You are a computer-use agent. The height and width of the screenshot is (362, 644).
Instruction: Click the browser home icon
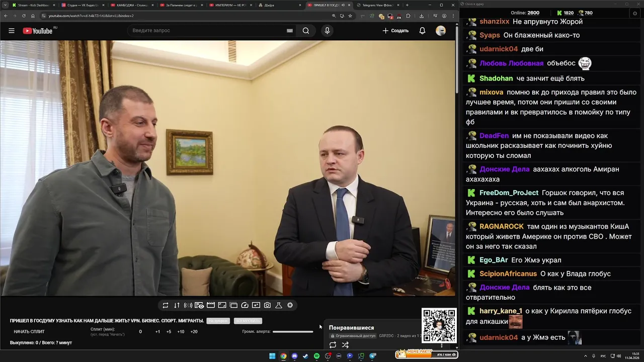tap(33, 16)
